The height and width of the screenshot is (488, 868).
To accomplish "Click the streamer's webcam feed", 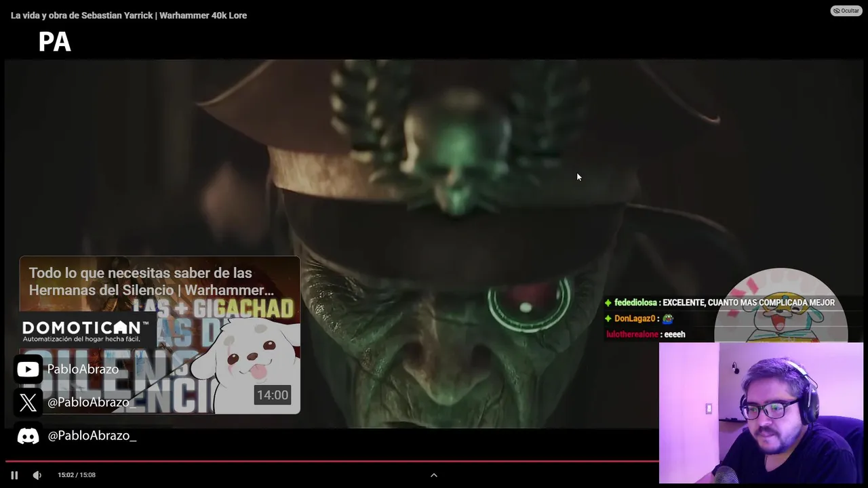I will [761, 413].
